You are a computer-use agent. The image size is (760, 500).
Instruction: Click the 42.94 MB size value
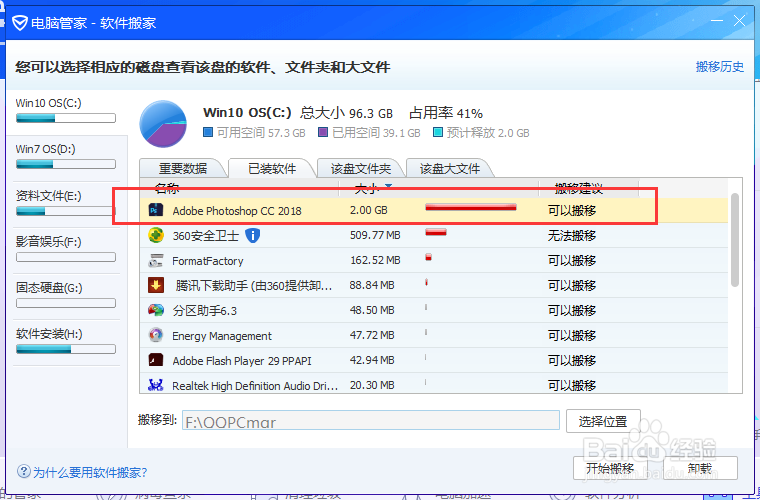pos(372,360)
